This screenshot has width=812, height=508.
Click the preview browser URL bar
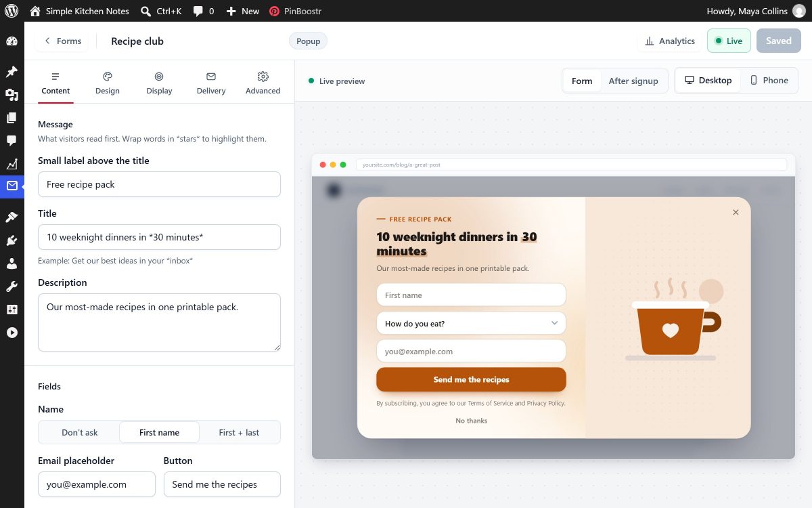pos(571,165)
